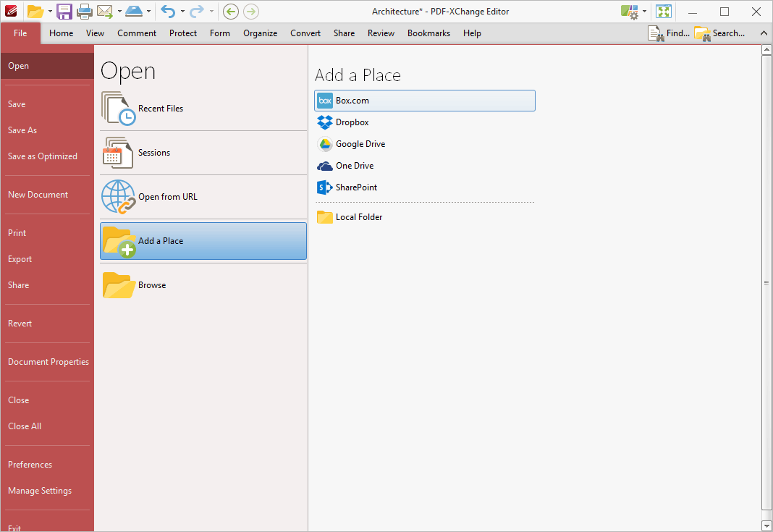Open the Protect ribbon tab
The image size is (773, 532).
coord(183,33)
